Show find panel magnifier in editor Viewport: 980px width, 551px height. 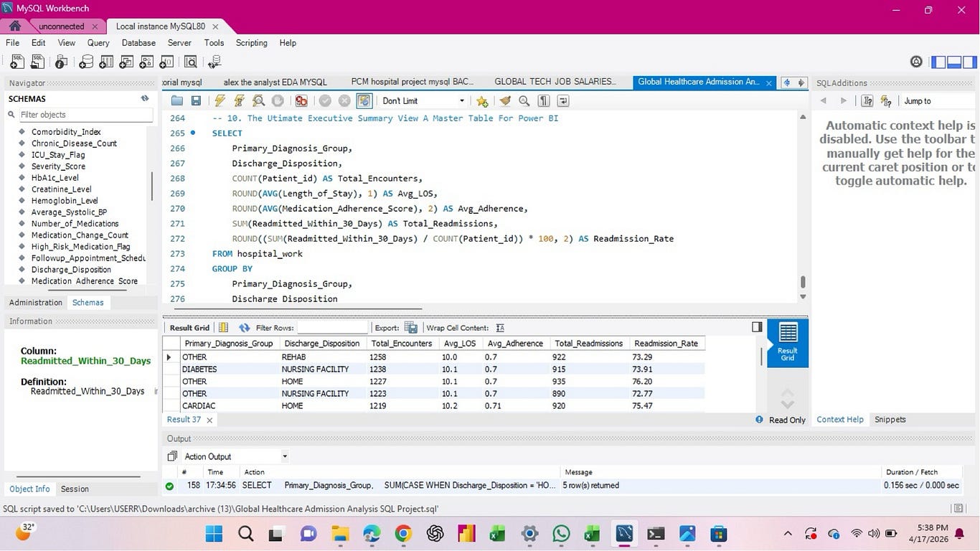524,101
